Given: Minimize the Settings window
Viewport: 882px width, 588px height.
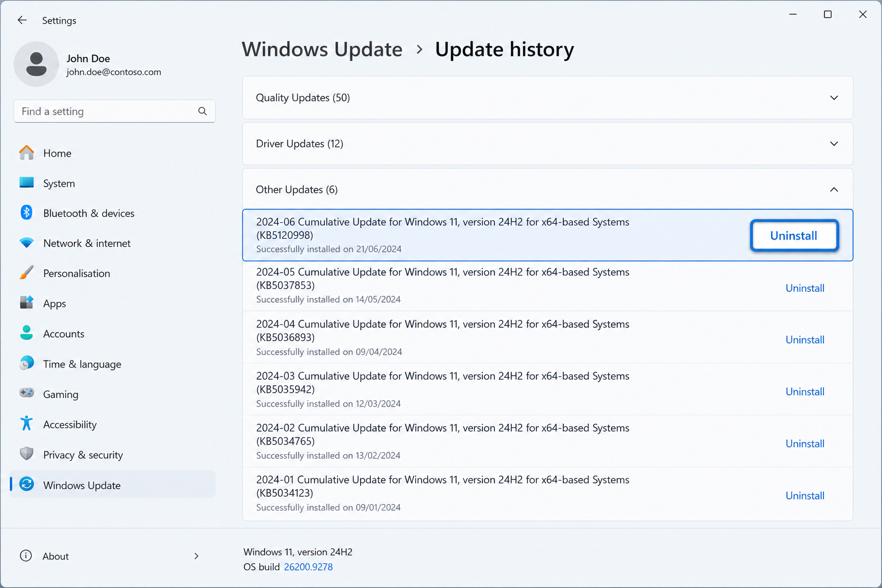Looking at the screenshot, I should pyautogui.click(x=793, y=14).
